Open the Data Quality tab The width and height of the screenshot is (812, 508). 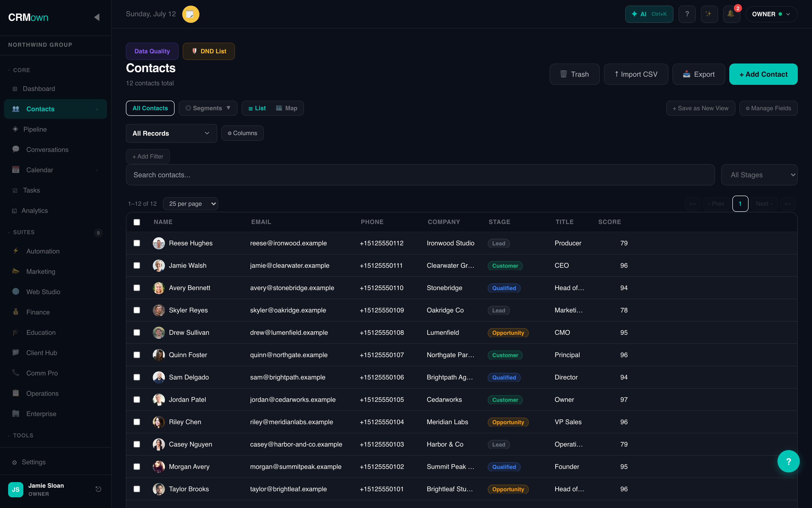pyautogui.click(x=152, y=51)
